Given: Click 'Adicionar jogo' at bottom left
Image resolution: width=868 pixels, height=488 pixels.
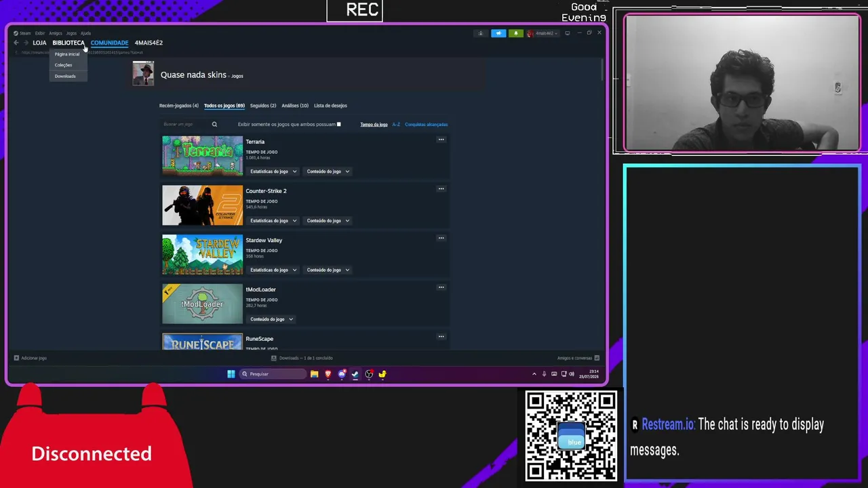Looking at the screenshot, I should (34, 358).
